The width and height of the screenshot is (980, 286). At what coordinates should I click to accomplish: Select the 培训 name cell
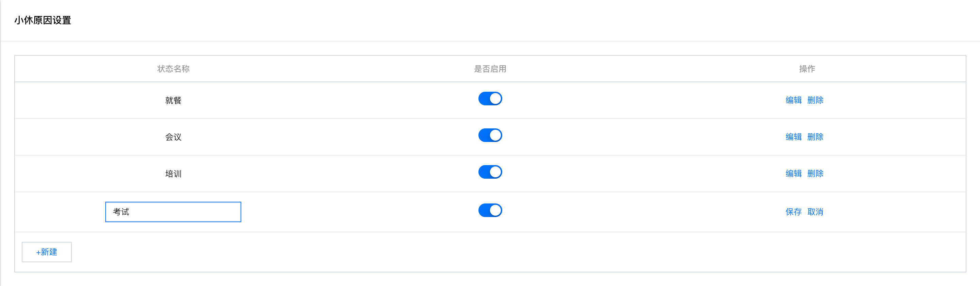[173, 174]
